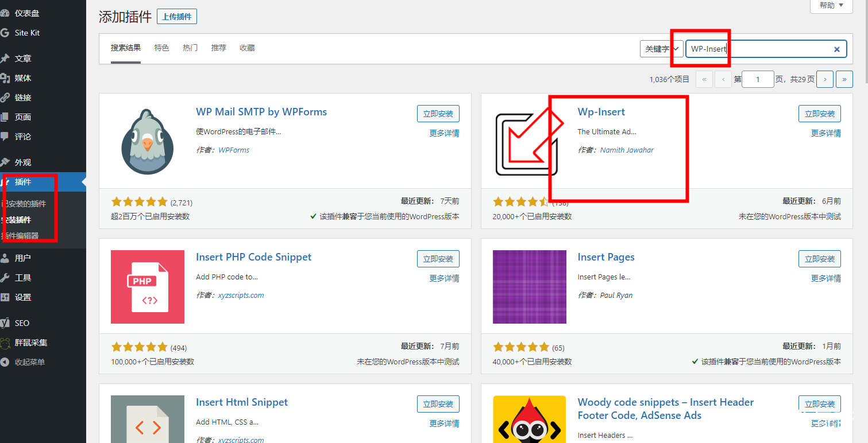
Task: Open the 外观 appearance menu
Action: (43, 162)
